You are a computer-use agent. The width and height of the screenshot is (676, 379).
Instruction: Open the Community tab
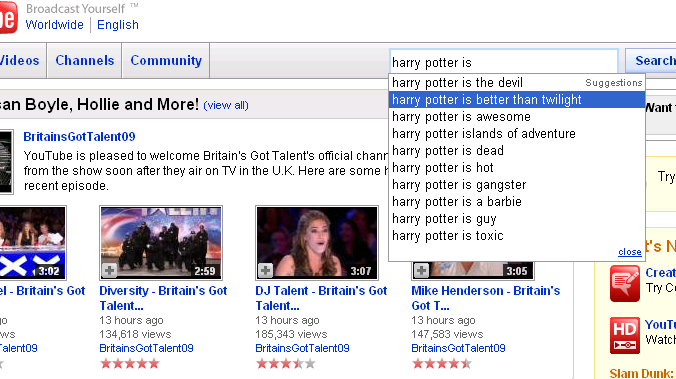click(166, 60)
